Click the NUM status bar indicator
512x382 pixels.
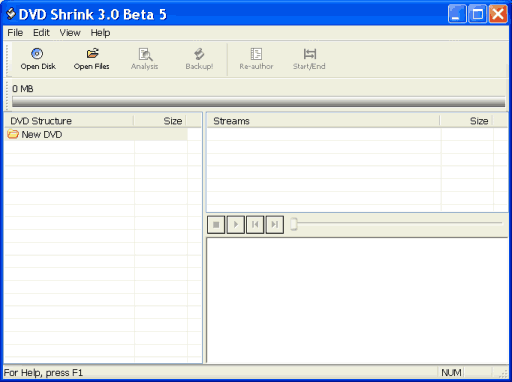click(x=451, y=372)
